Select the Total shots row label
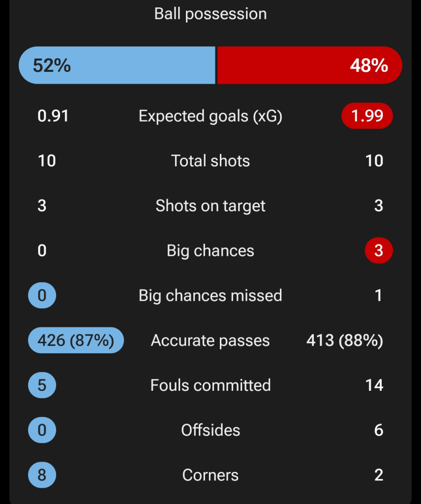The width and height of the screenshot is (421, 504). pyautogui.click(x=210, y=161)
